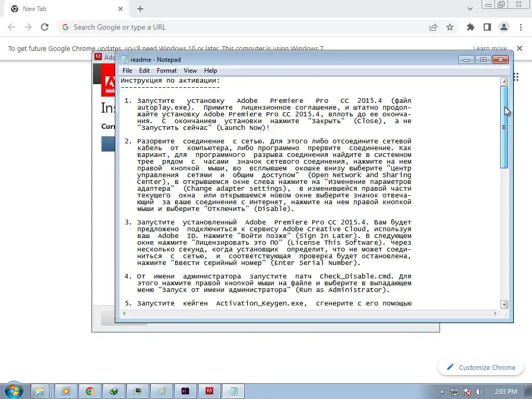Go forward in Chrome
This screenshot has height=399, width=532.
[28, 27]
